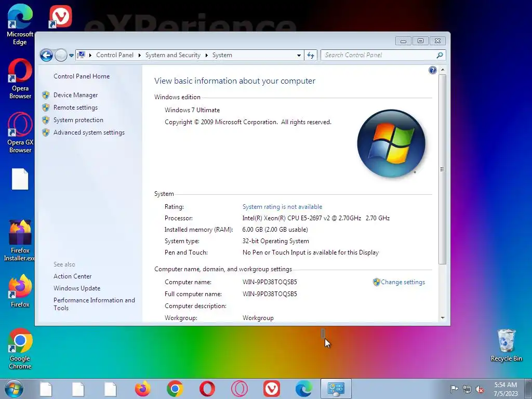Click Windows 7 Ultimate text
This screenshot has height=399, width=532.
[192, 110]
